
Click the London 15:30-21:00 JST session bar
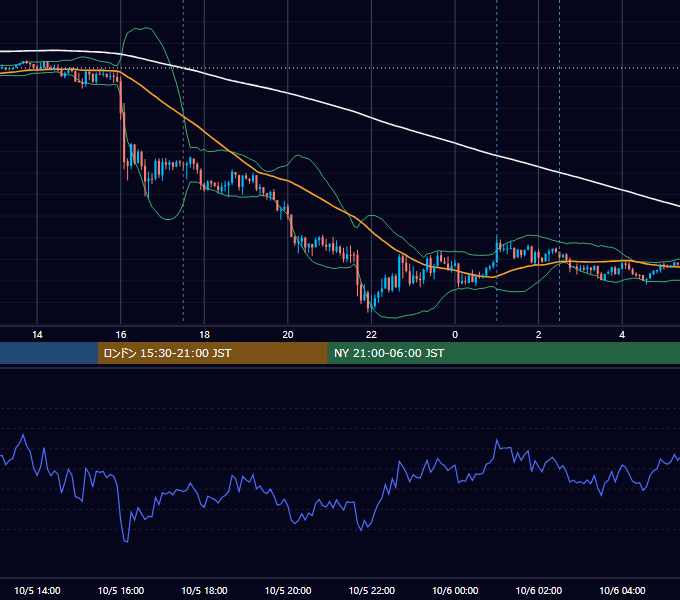pos(212,353)
